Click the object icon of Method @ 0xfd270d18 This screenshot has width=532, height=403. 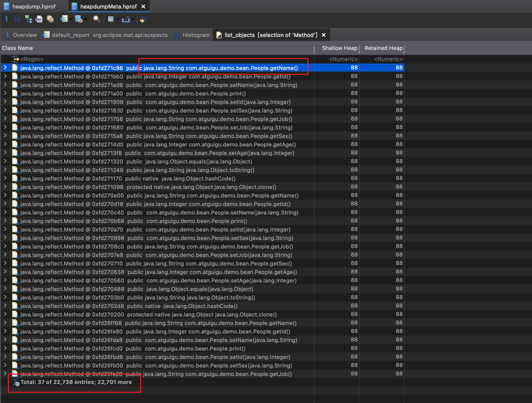point(15,204)
